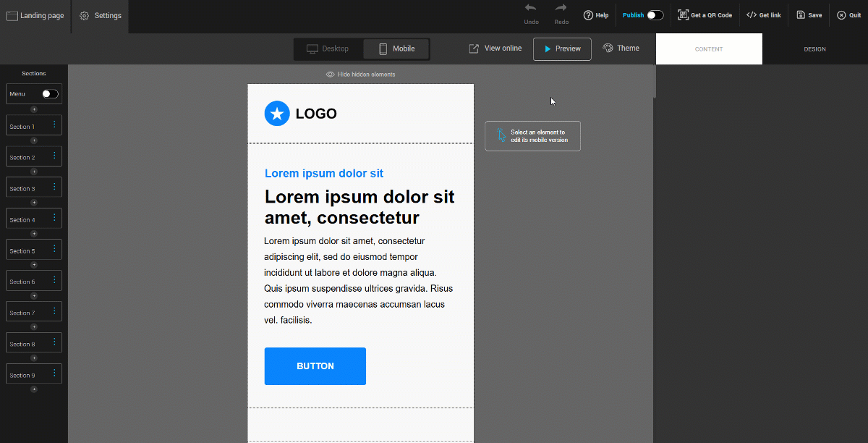Open Help from the top bar
Viewport: 868px width, 443px height.
coord(596,15)
